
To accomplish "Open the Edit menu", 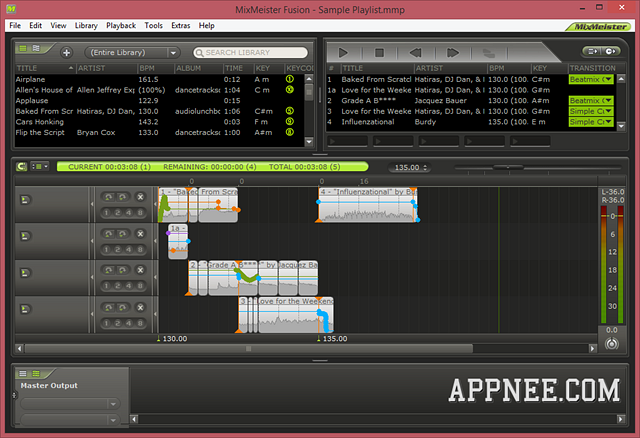I will [x=36, y=25].
